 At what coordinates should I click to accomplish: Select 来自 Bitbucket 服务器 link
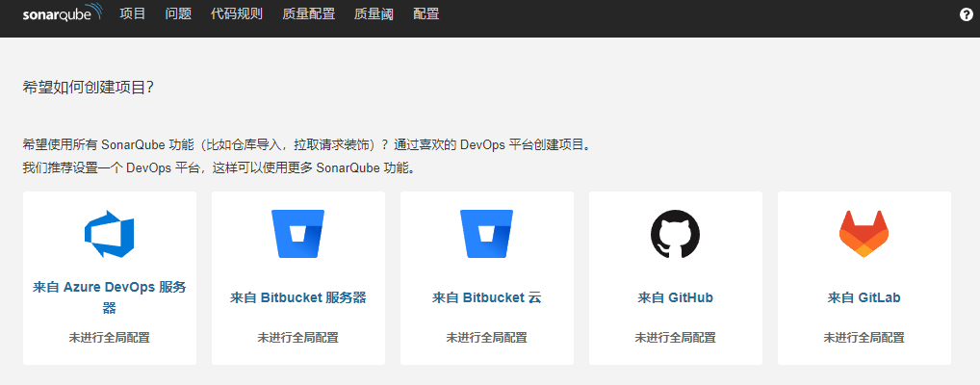(298, 297)
